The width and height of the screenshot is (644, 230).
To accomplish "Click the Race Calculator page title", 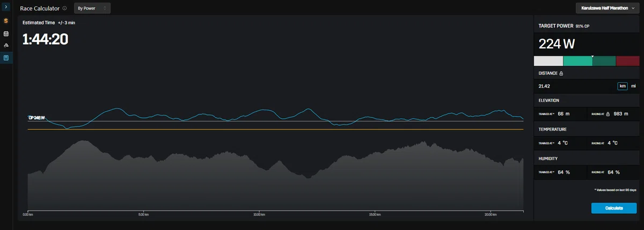I will click(40, 9).
